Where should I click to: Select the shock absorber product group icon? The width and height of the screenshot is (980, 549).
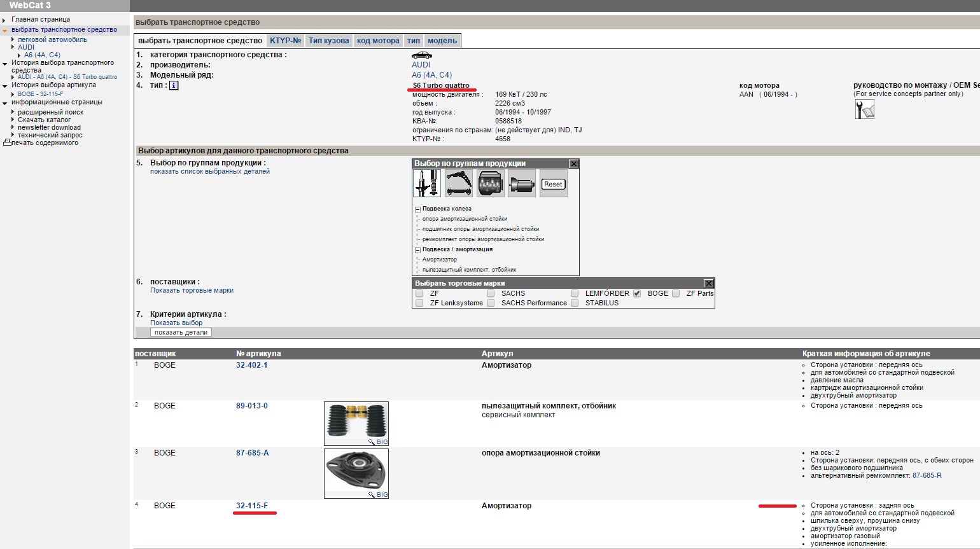(x=427, y=183)
